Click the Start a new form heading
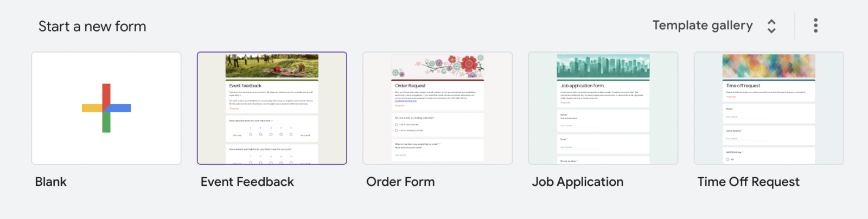Viewport: 868px width, 219px height. tap(92, 27)
